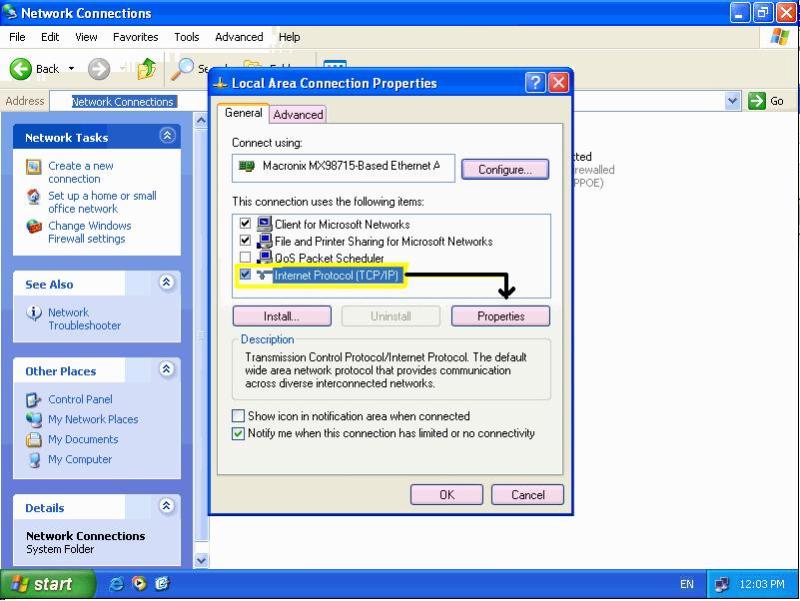
Task: Check the QoS Packet Scheduler checkbox
Action: coord(245,257)
